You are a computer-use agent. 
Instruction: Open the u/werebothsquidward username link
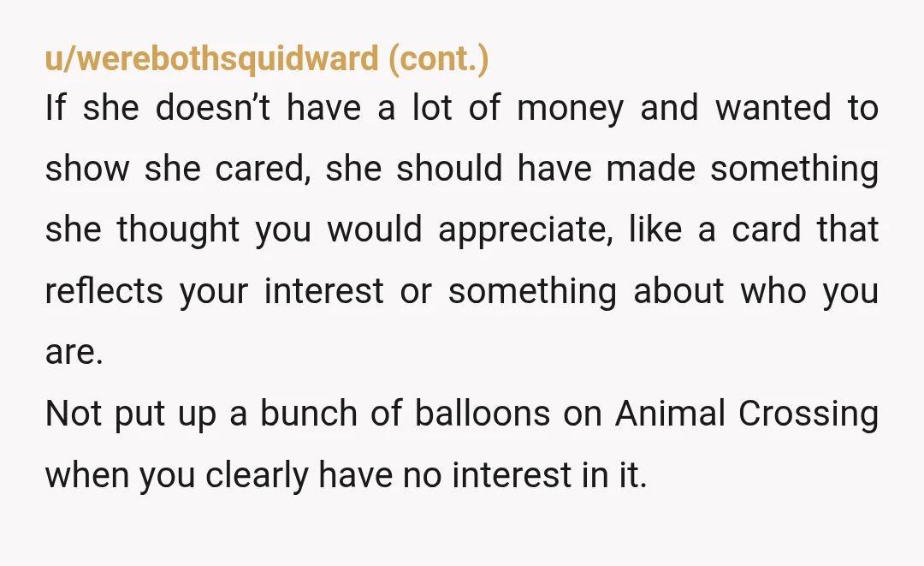[x=211, y=59]
